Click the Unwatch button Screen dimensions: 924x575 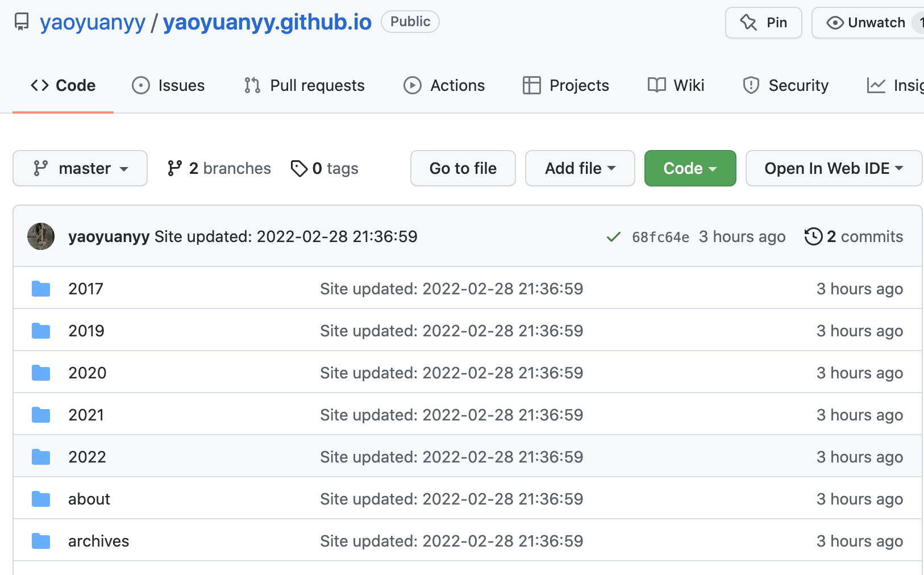(x=867, y=23)
